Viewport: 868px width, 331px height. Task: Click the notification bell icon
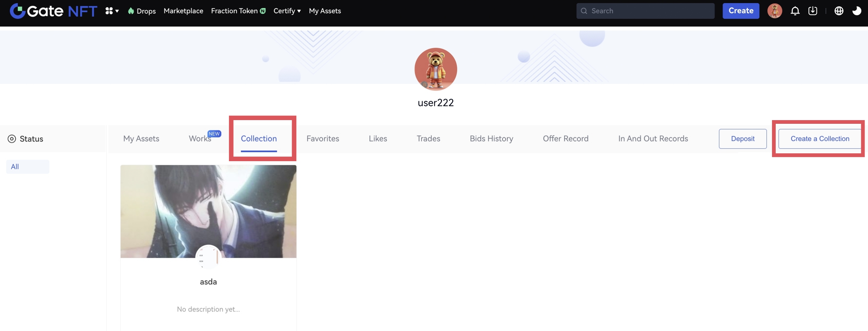point(795,11)
